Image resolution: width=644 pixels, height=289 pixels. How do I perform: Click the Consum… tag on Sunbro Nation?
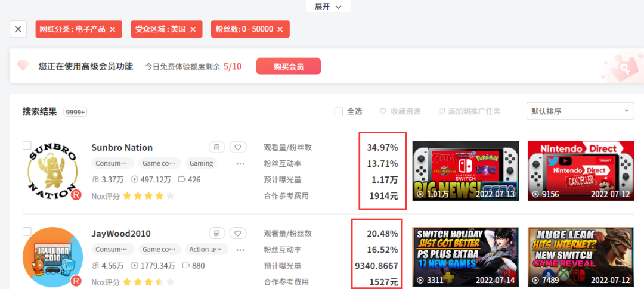(113, 163)
